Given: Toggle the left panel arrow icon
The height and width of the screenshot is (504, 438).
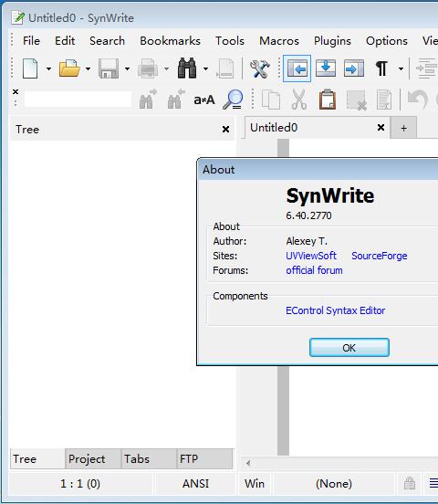Looking at the screenshot, I should pos(297,68).
